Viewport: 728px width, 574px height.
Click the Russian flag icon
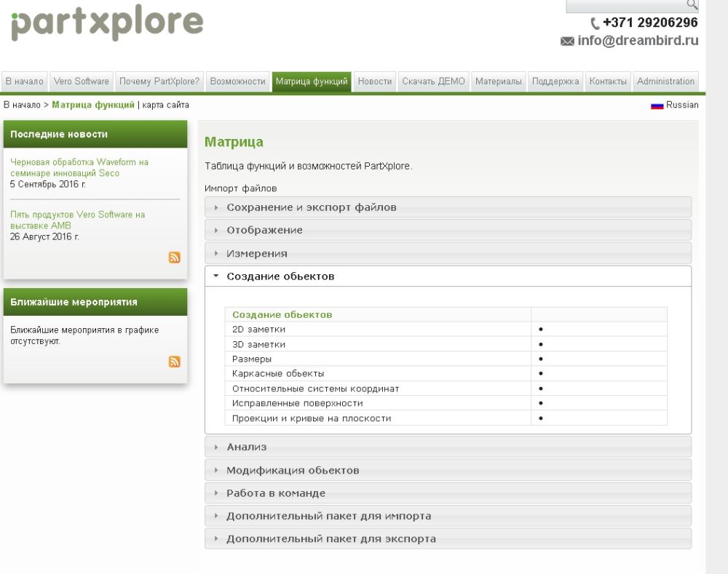pos(657,105)
